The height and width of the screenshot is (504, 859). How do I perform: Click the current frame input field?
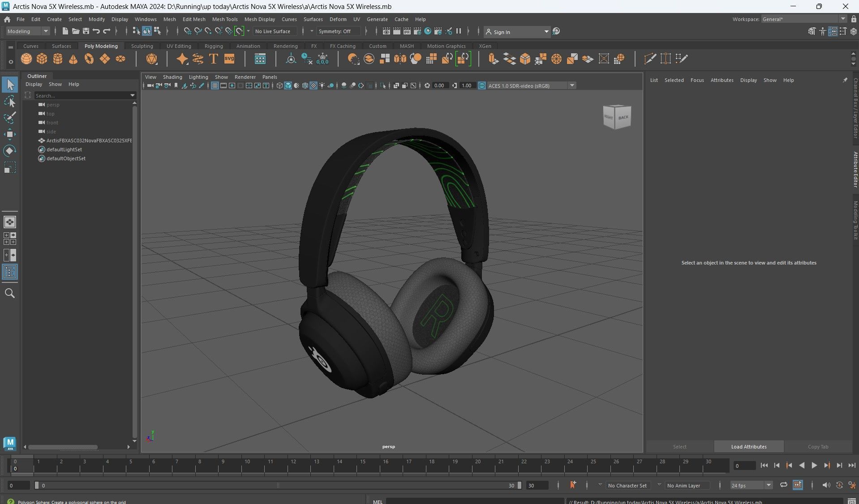744,466
